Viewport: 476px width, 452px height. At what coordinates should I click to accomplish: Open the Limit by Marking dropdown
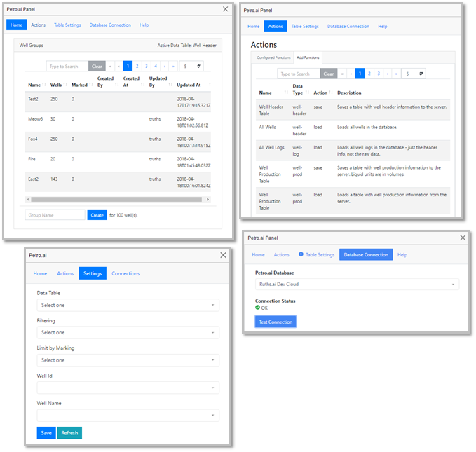(128, 360)
